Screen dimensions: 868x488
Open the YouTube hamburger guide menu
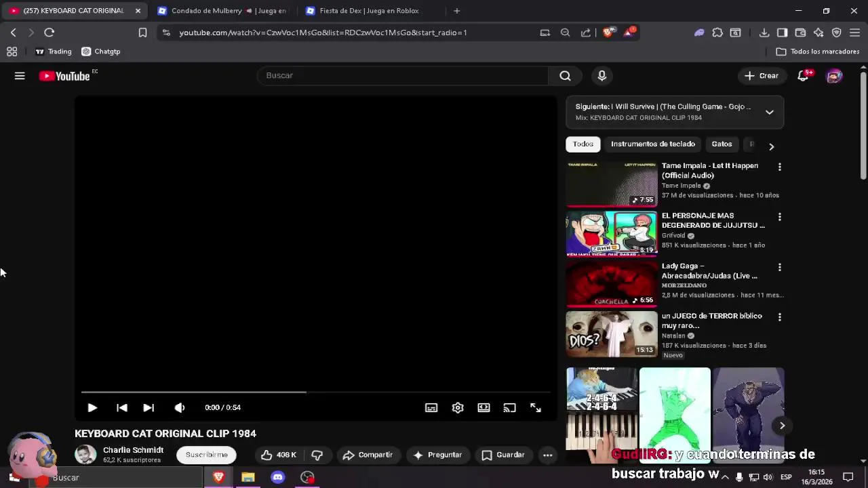tap(20, 76)
